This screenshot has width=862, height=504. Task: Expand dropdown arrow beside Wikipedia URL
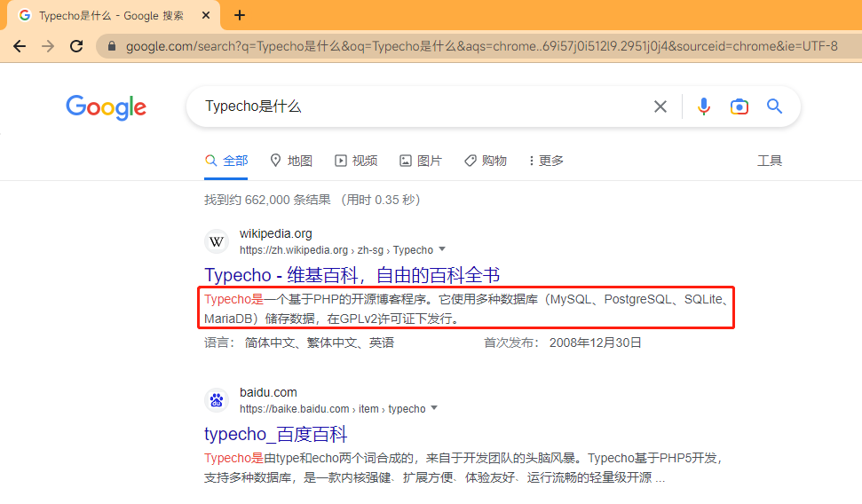tap(442, 249)
